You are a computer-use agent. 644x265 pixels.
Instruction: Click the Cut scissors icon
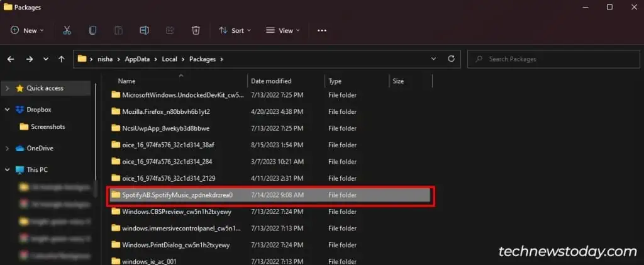click(x=67, y=30)
